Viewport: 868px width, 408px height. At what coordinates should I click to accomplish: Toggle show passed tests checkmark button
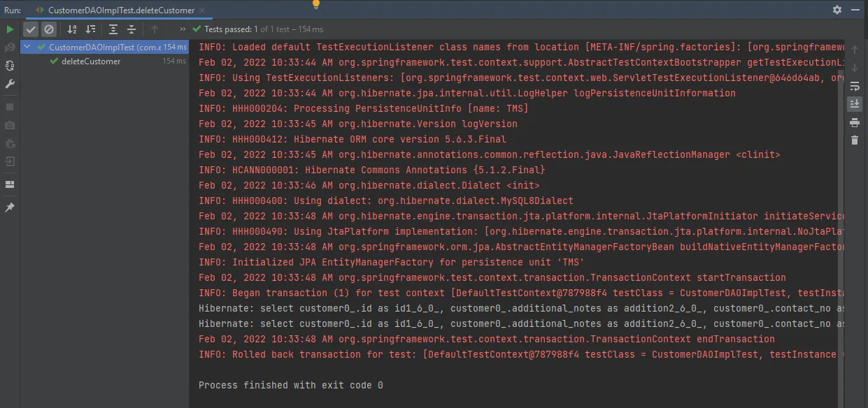click(x=31, y=29)
